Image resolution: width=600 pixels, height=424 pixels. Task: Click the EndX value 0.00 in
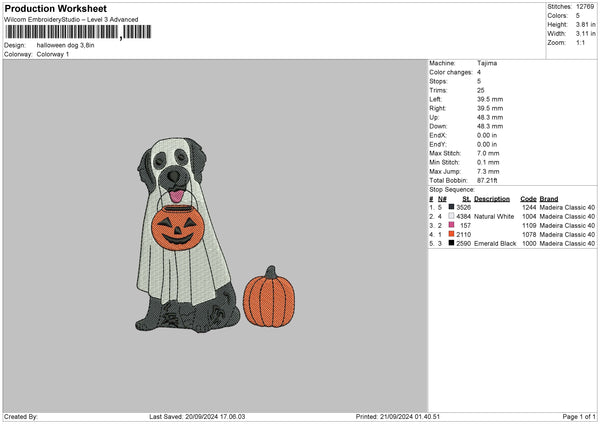tap(487, 135)
